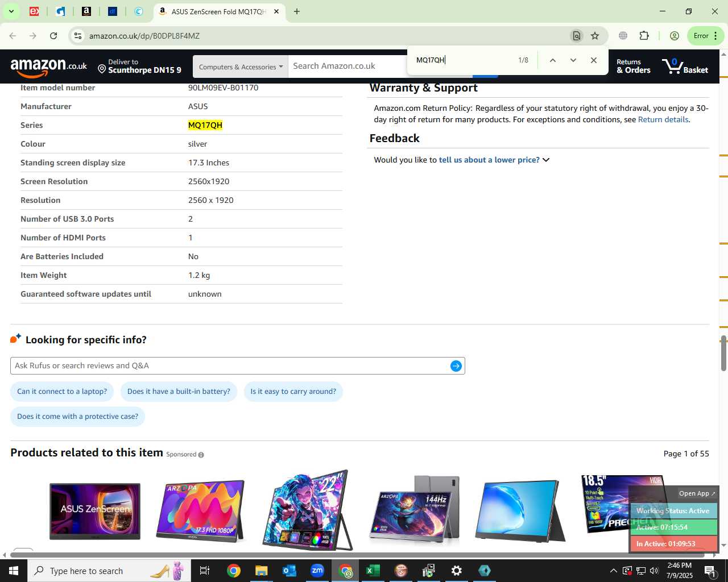Image resolution: width=728 pixels, height=582 pixels.
Task: Click the taskbar clock showing 2:46 PM
Action: pos(680,571)
